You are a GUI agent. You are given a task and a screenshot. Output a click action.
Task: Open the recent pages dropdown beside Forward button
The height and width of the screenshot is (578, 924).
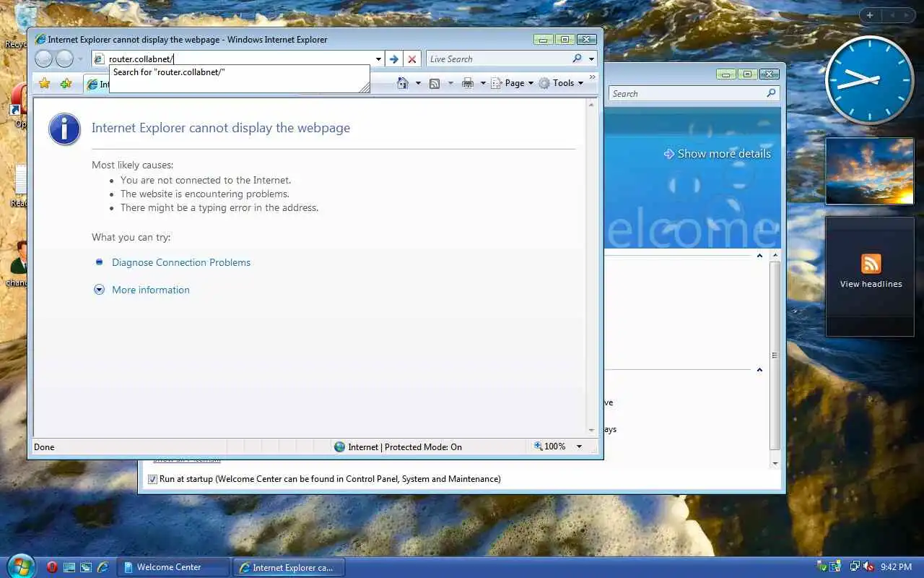coord(81,59)
